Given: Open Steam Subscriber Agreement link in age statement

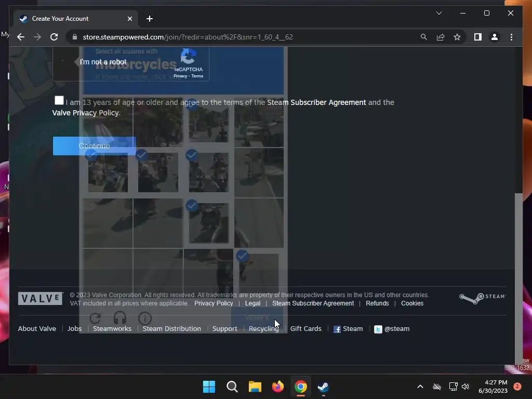Looking at the screenshot, I should pos(316,102).
